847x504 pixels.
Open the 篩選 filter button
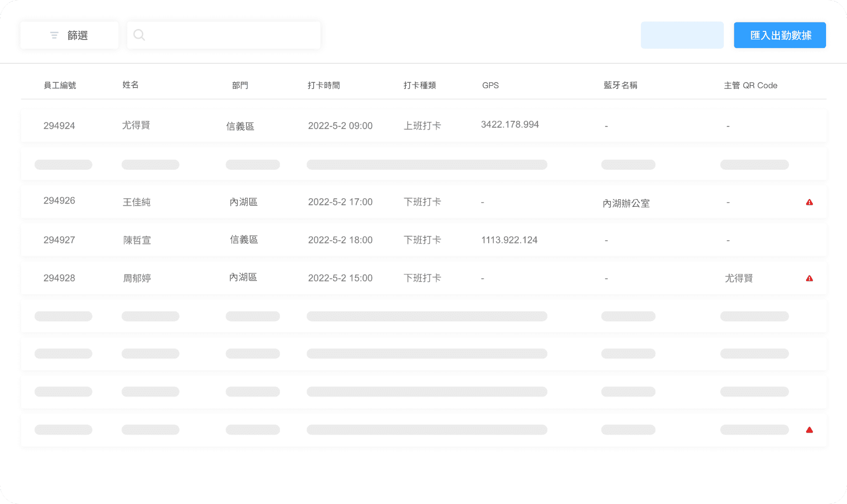pyautogui.click(x=69, y=35)
